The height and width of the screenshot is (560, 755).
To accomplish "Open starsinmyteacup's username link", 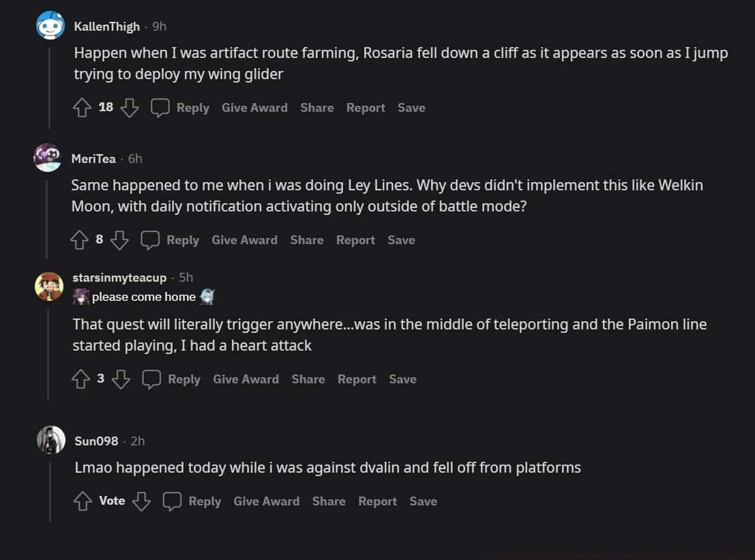I will [119, 278].
